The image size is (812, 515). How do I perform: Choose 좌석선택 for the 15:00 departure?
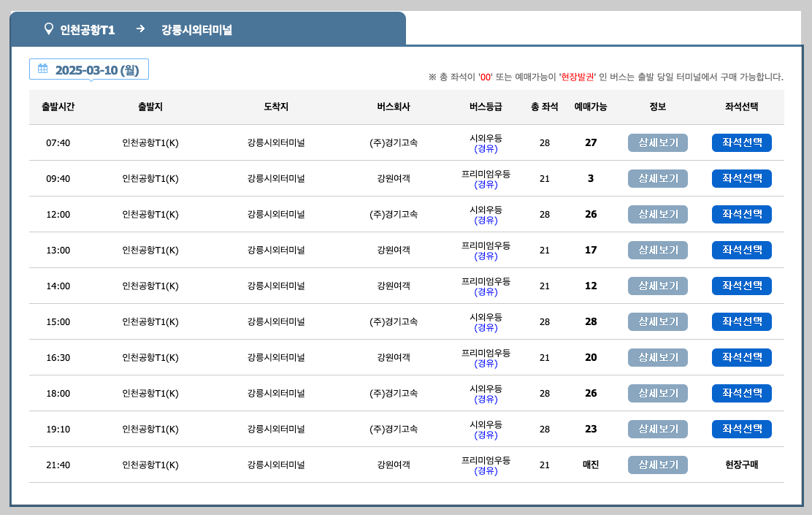tap(742, 321)
